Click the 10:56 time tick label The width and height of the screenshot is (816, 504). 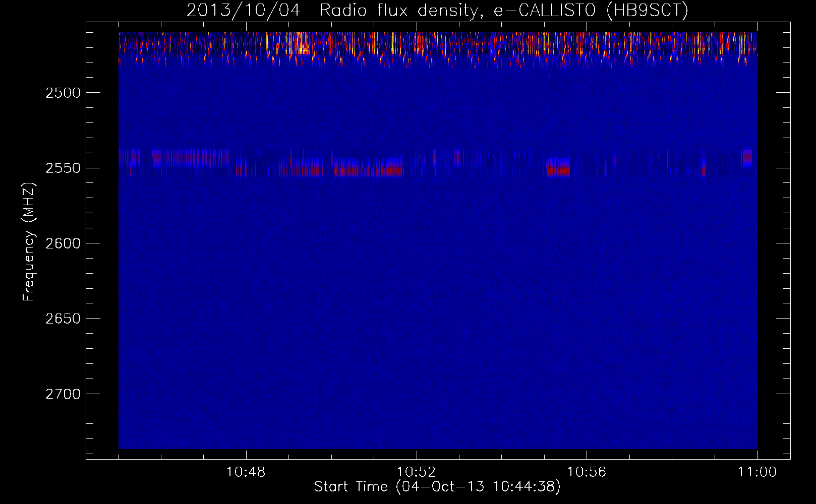pos(587,472)
